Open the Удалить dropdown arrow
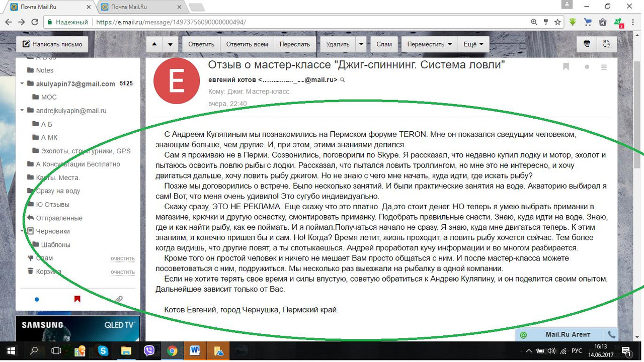This screenshot has width=644, height=362. tap(361, 44)
